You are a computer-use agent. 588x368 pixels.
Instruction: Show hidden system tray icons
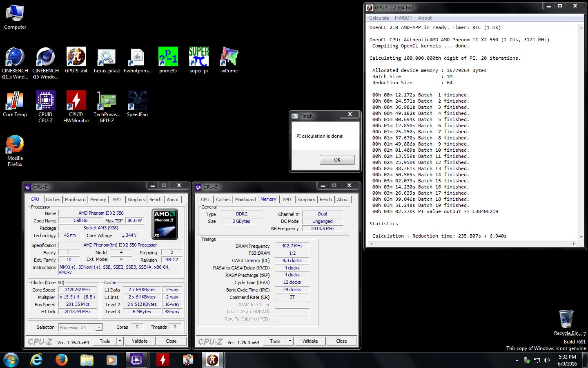pyautogui.click(x=517, y=360)
